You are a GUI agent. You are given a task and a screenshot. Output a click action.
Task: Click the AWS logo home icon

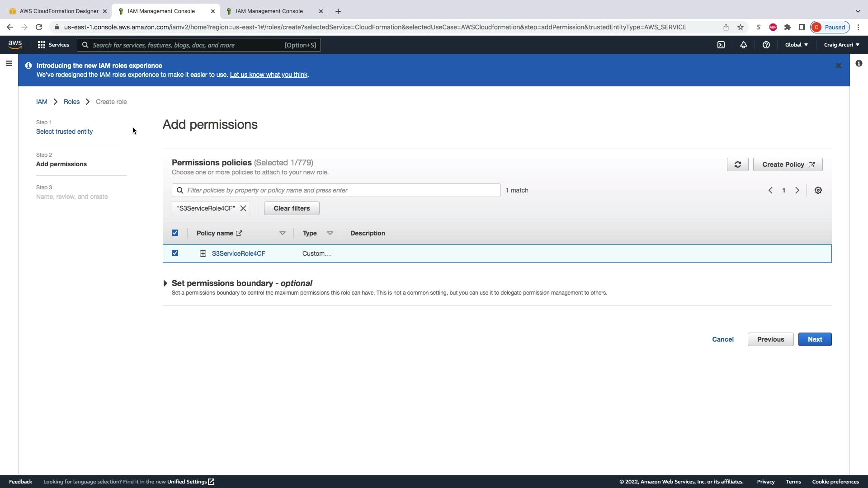[x=15, y=45]
